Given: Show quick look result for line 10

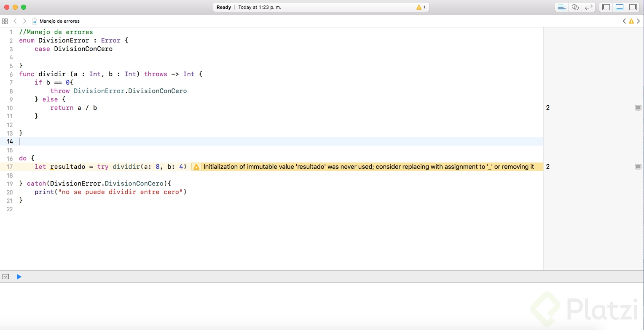Looking at the screenshot, I should coord(638,108).
